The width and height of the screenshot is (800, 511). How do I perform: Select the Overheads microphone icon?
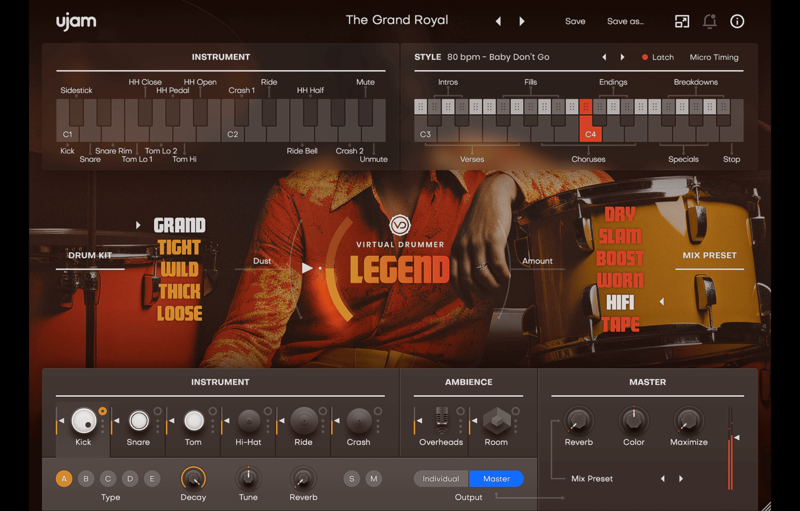pos(442,421)
